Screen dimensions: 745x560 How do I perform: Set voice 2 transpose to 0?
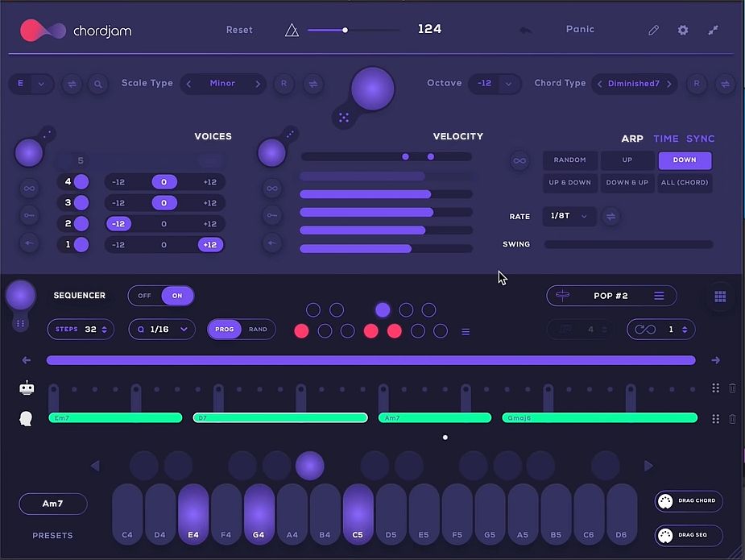(164, 224)
